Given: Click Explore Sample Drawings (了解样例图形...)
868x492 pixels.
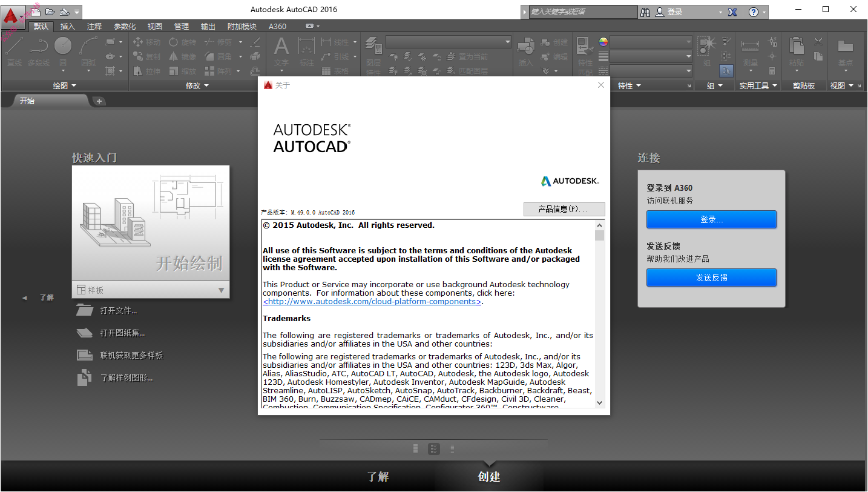Looking at the screenshot, I should click(x=115, y=378).
